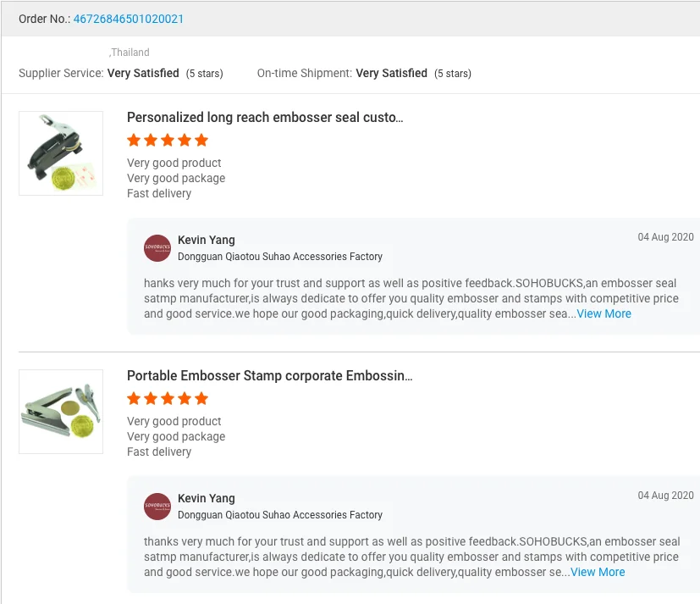The image size is (700, 604).
Task: Expand View More in long reach embosser reply
Action: [x=604, y=313]
